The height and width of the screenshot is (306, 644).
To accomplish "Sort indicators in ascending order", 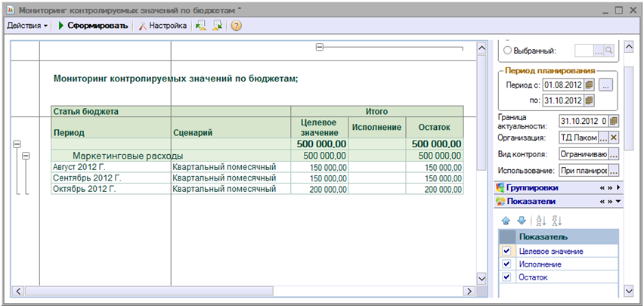I will pos(540,221).
